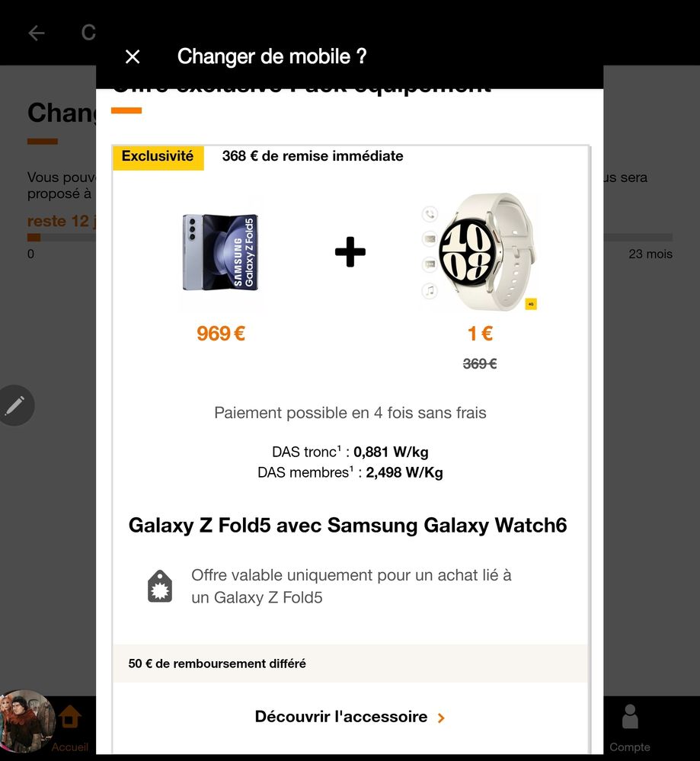This screenshot has width=700, height=761.
Task: Click the yellow Exclusivité badge
Action: click(x=158, y=156)
